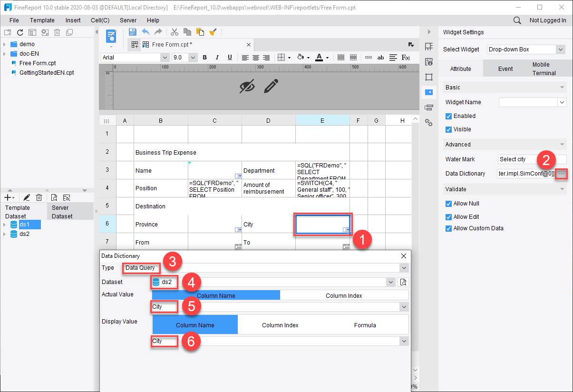
Task: Open the Select Widget Drop-down Box combo
Action: point(560,49)
